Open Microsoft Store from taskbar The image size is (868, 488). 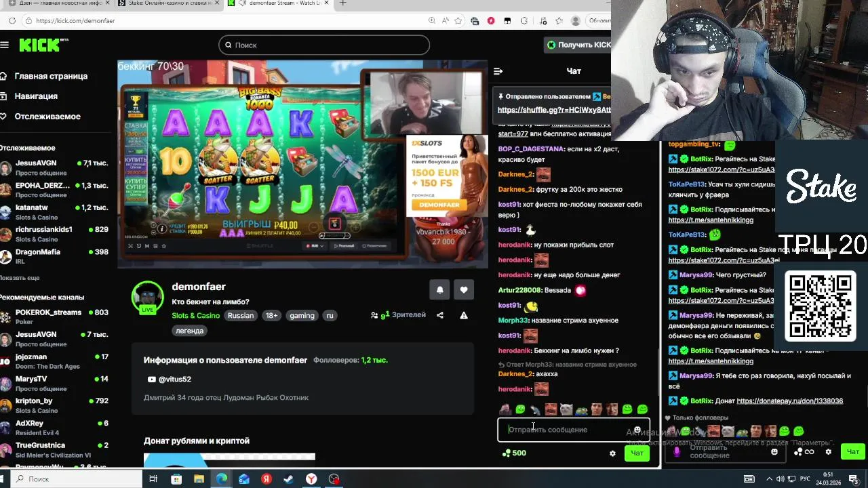[x=176, y=479]
